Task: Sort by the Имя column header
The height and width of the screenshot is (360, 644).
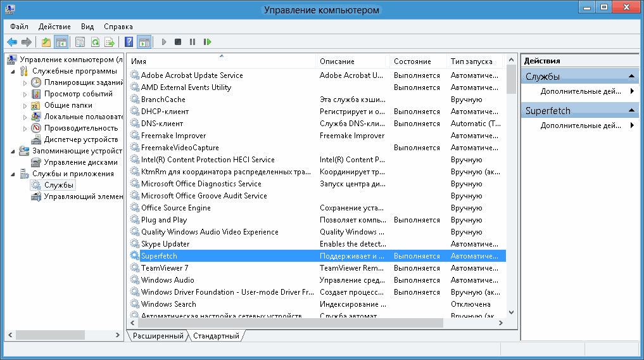Action: pos(222,61)
